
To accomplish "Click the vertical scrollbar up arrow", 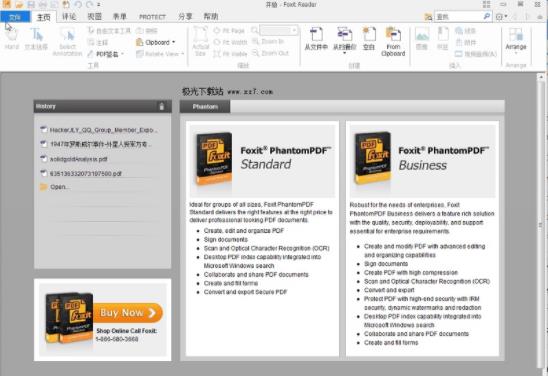I will click(541, 76).
